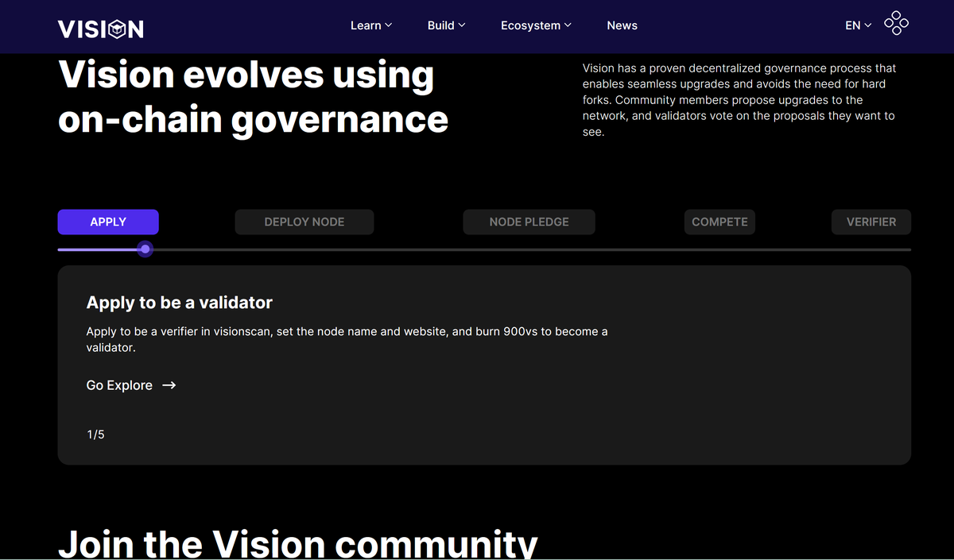Click the 'burn 900vs' validator description
The image size is (954, 560).
click(x=347, y=339)
